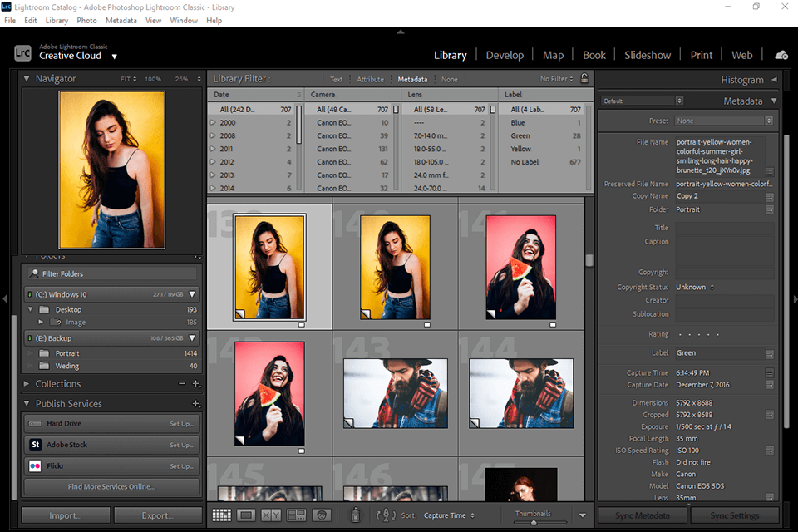Toggle the Text filter mode
The height and width of the screenshot is (532, 798).
[x=336, y=80]
